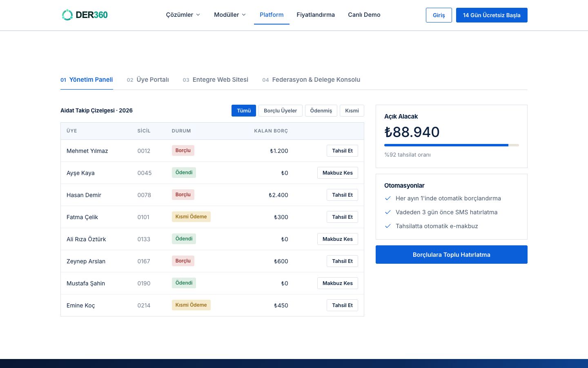Viewport: 588px width, 368px height.
Task: Filter by Kısmi payments
Action: [352, 111]
